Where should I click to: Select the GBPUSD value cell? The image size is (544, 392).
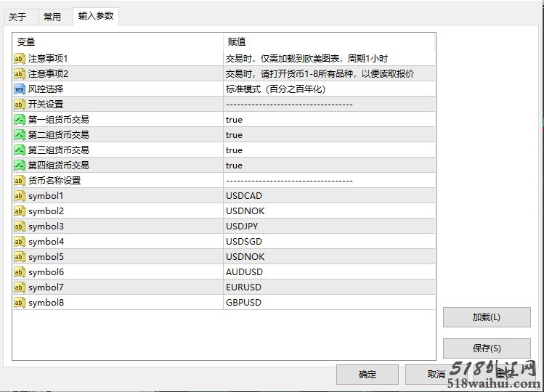(x=329, y=303)
